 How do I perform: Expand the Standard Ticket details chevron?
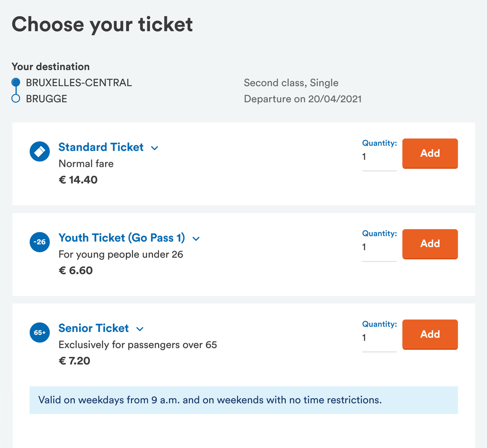coord(155,148)
